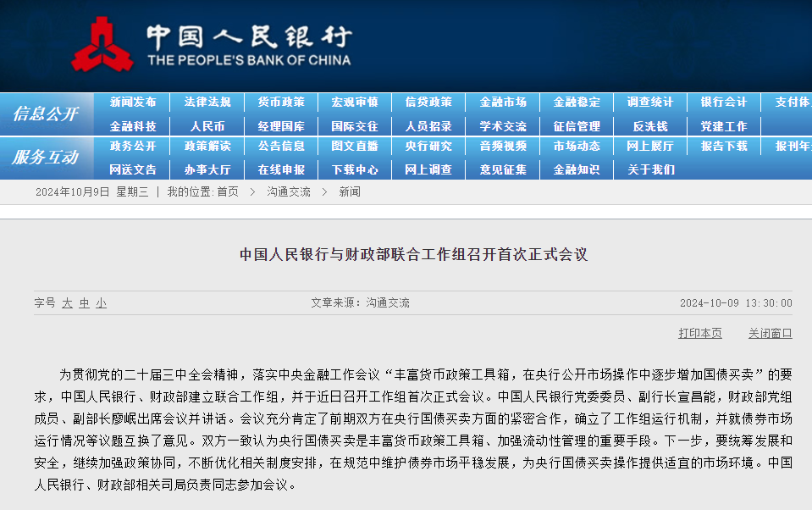Viewport: 812px width, 510px height.
Task: Open 下载中心 navigation item
Action: pos(355,169)
